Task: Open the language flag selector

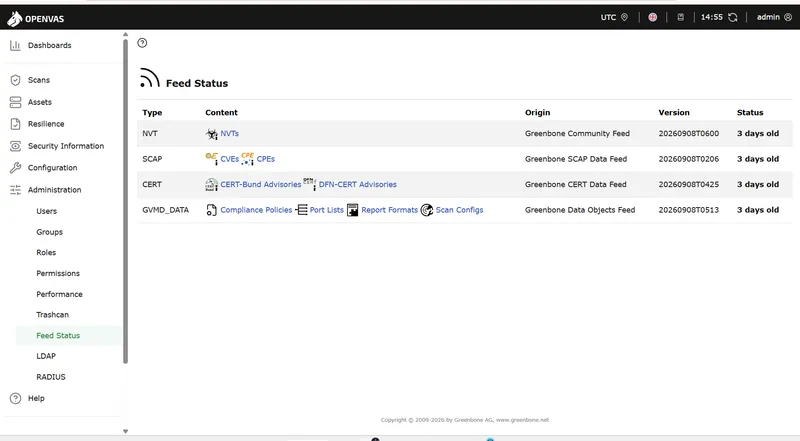Action: (x=653, y=17)
